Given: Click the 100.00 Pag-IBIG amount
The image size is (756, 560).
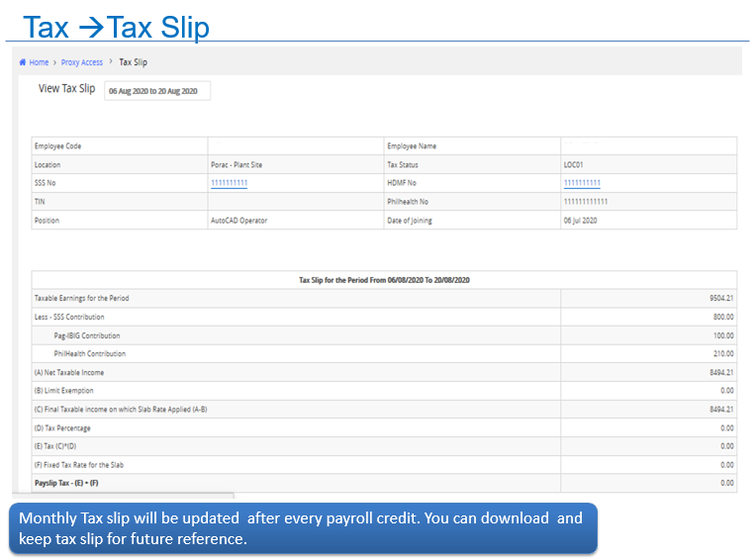Looking at the screenshot, I should point(723,335).
